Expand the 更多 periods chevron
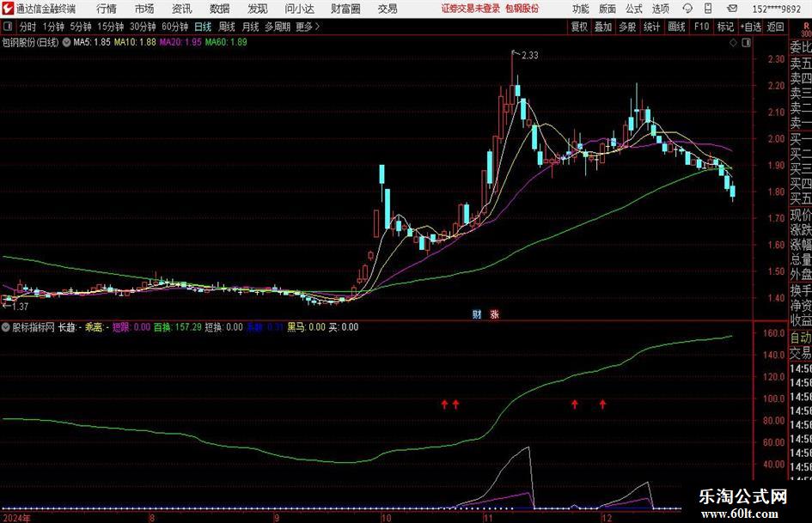Image resolution: width=812 pixels, height=523 pixels. click(x=317, y=27)
